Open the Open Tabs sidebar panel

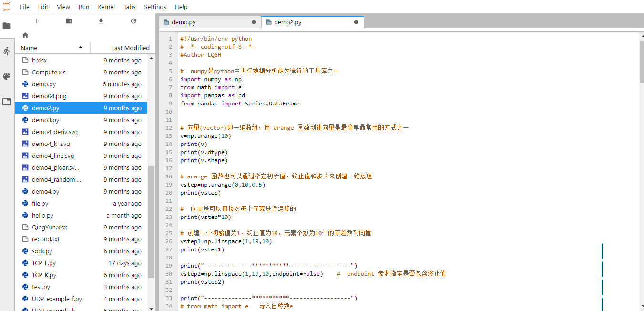tap(7, 102)
